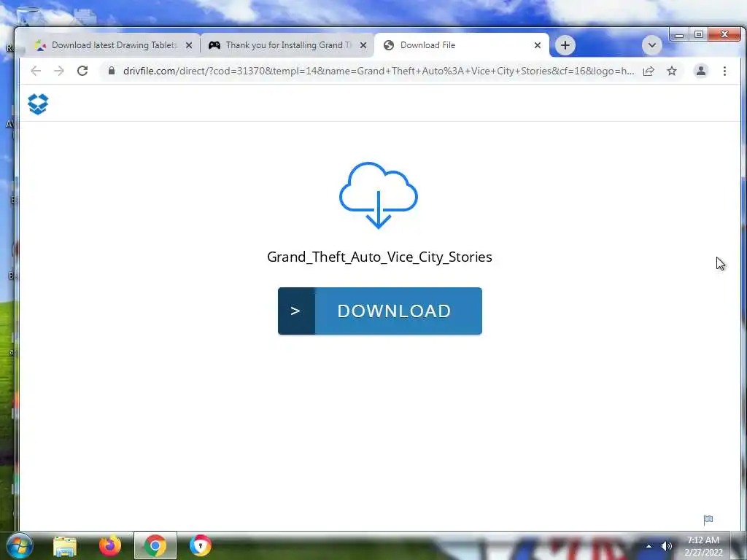Close the Download File tab
The image size is (747, 560).
pos(538,45)
